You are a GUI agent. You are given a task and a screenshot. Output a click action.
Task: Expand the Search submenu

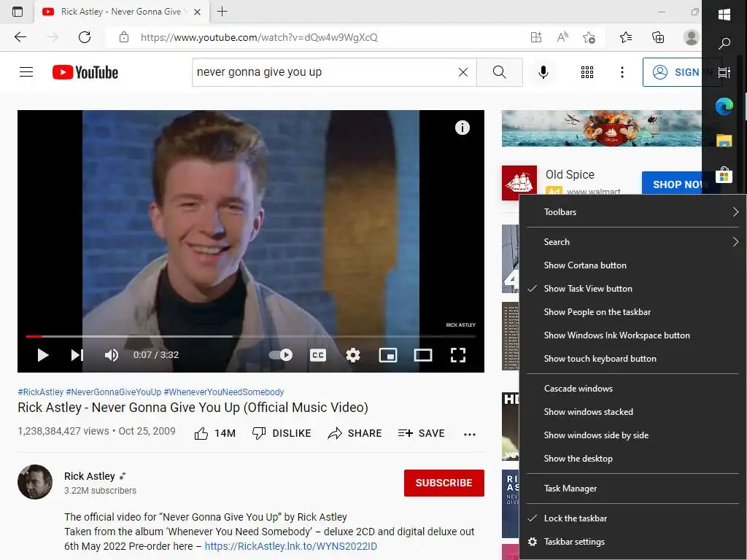pos(633,242)
